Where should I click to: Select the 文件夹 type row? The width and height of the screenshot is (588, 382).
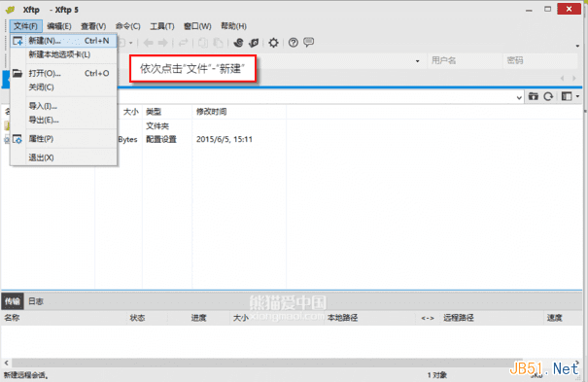point(157,126)
